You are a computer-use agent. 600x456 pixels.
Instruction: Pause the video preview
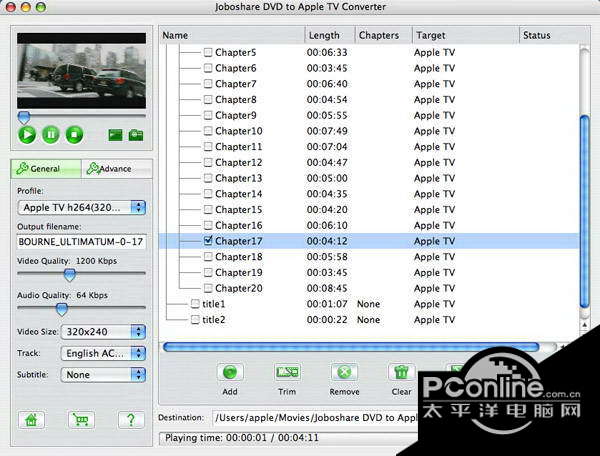tap(49, 134)
